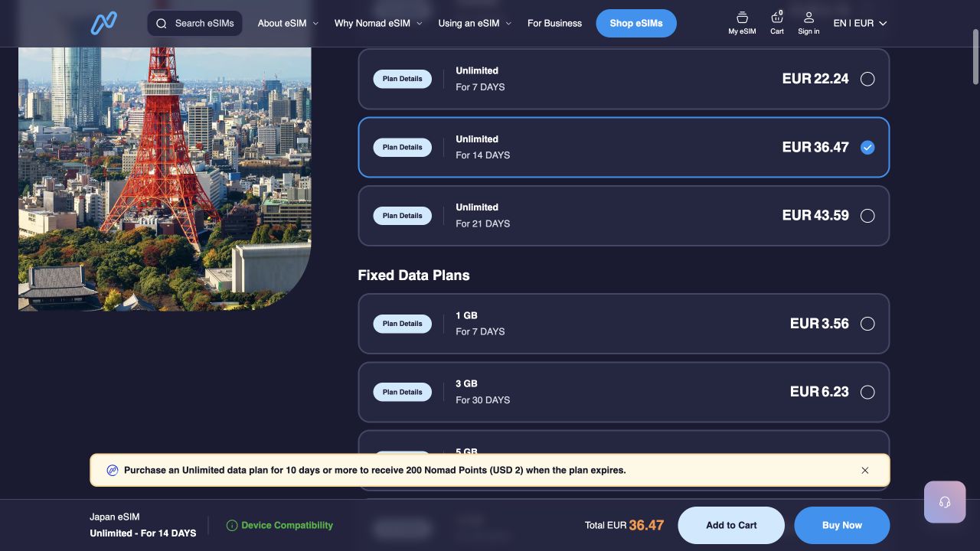The width and height of the screenshot is (980, 551).
Task: Click the Nomad Points banner icon
Action: [x=113, y=470]
